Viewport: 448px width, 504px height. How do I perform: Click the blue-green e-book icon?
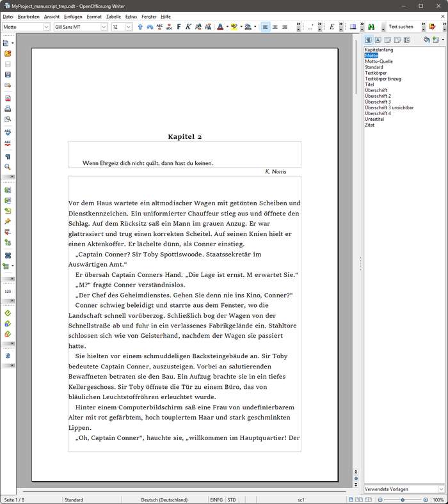click(x=8, y=324)
